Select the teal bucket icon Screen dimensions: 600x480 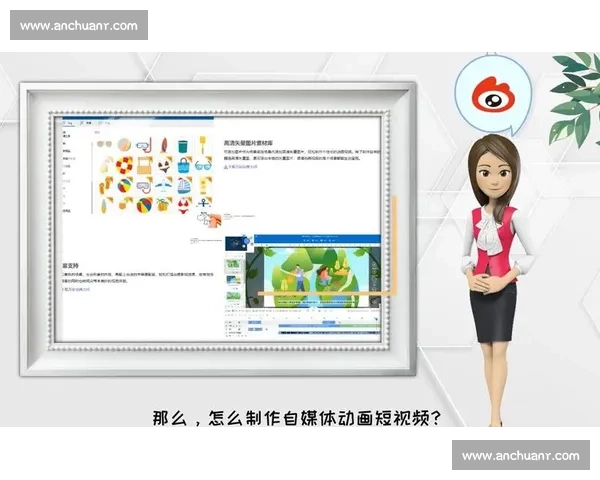(183, 145)
